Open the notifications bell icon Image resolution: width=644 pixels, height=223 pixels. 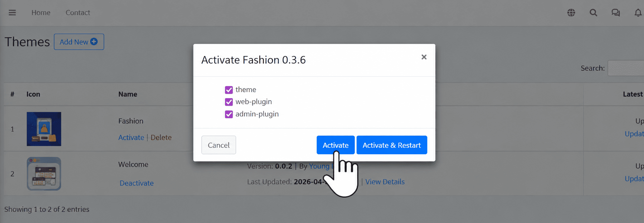click(638, 13)
